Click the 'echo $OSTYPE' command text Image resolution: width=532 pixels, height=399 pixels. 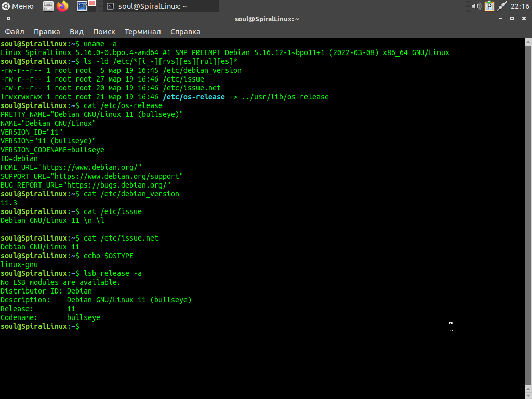click(x=109, y=256)
